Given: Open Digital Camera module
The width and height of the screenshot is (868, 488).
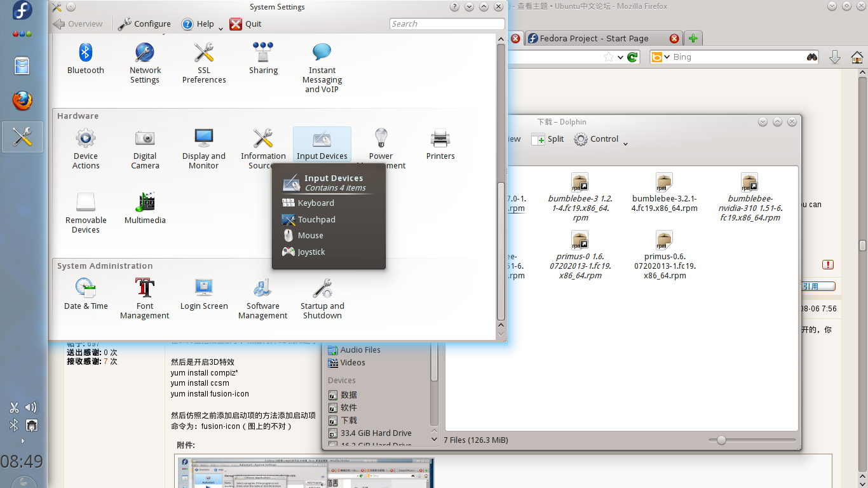Looking at the screenshot, I should click(145, 149).
